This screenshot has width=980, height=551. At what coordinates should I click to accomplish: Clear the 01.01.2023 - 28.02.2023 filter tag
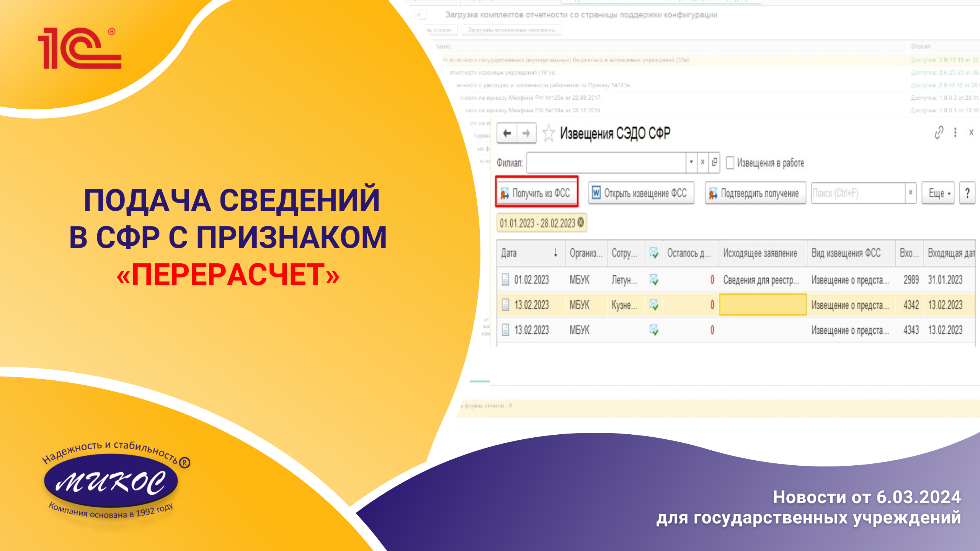click(x=579, y=223)
